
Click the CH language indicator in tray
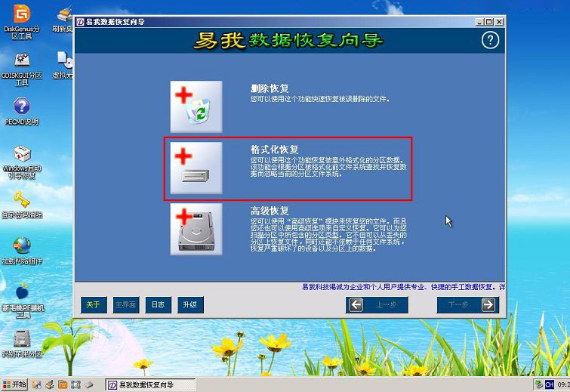(550, 384)
